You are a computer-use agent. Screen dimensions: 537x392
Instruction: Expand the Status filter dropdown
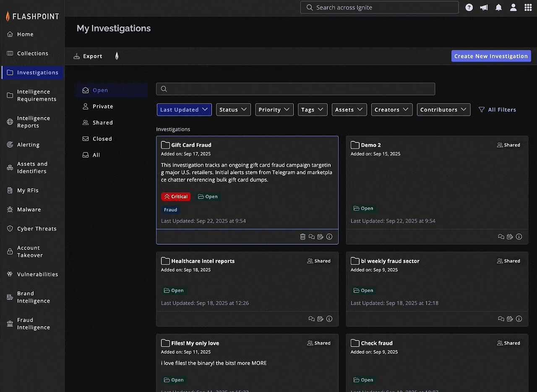point(234,110)
